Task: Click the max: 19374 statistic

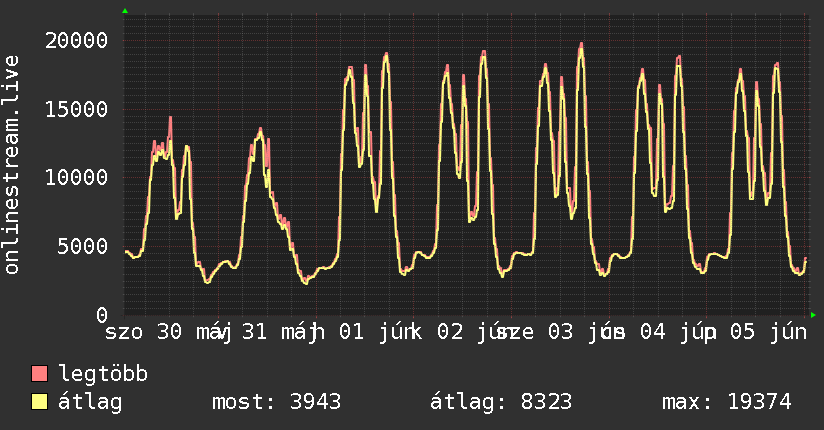Action: pos(727,402)
